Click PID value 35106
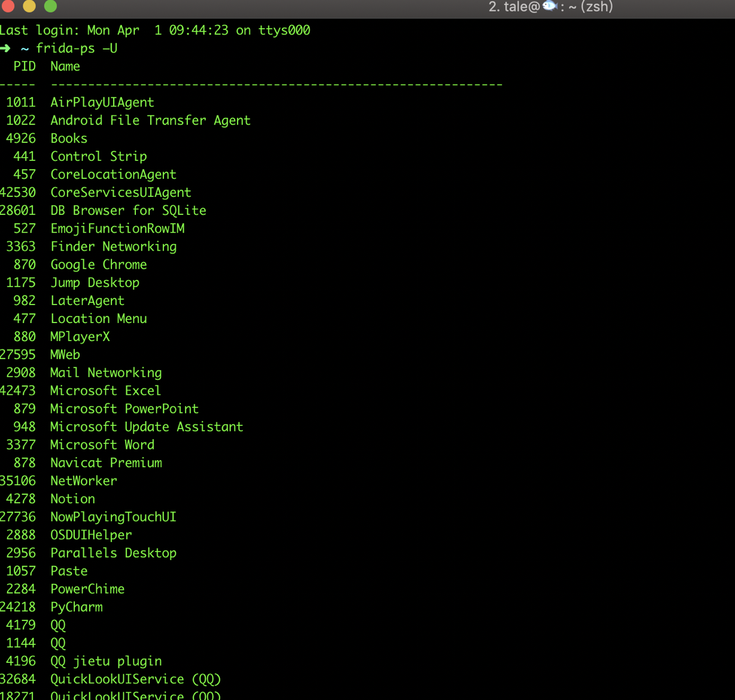Image resolution: width=735 pixels, height=700 pixels. 18,480
